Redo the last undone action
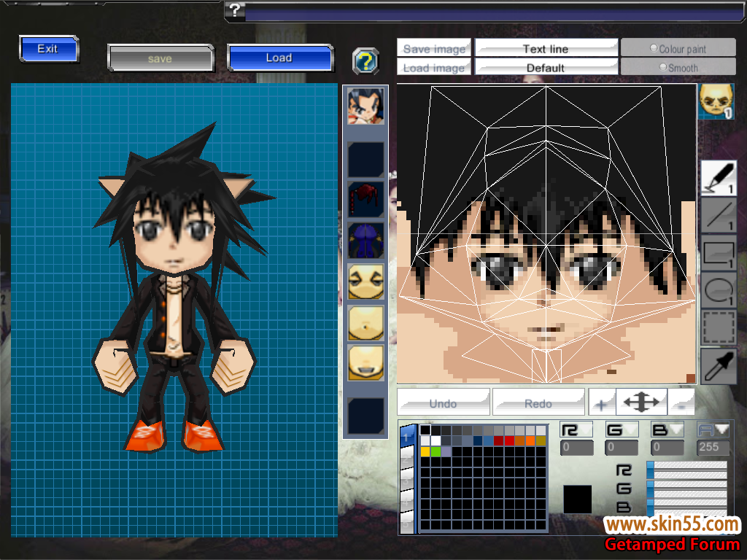Image resolution: width=747 pixels, height=560 pixels. tap(538, 402)
